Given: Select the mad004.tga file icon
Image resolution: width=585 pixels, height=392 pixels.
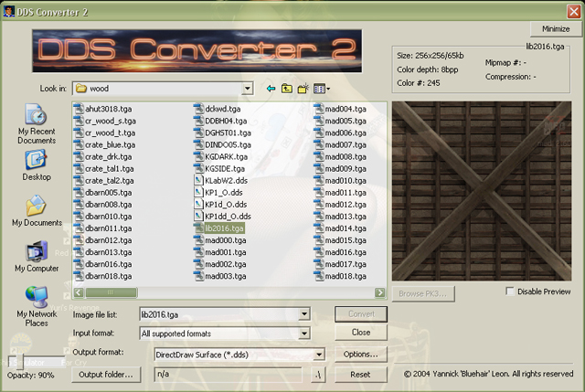Looking at the screenshot, I should (319, 109).
